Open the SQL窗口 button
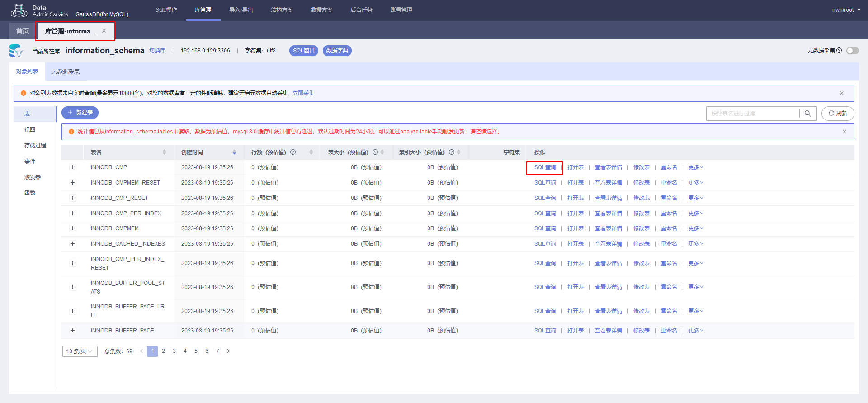Screen dimensions: 868x403 coord(304,51)
